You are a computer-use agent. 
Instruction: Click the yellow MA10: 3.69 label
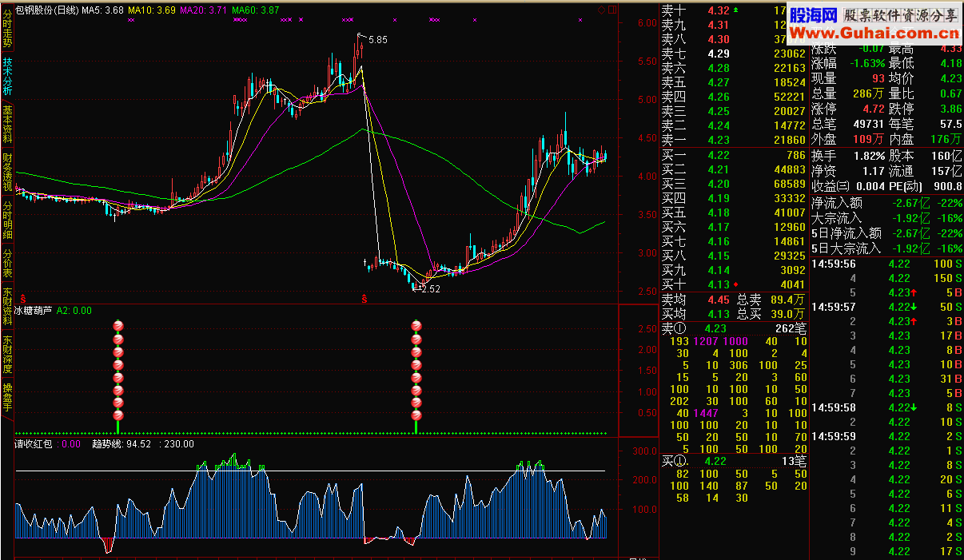point(152,10)
